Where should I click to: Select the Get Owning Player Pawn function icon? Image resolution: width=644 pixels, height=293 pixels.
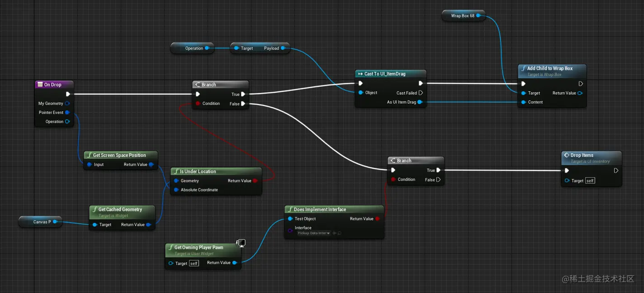point(170,247)
